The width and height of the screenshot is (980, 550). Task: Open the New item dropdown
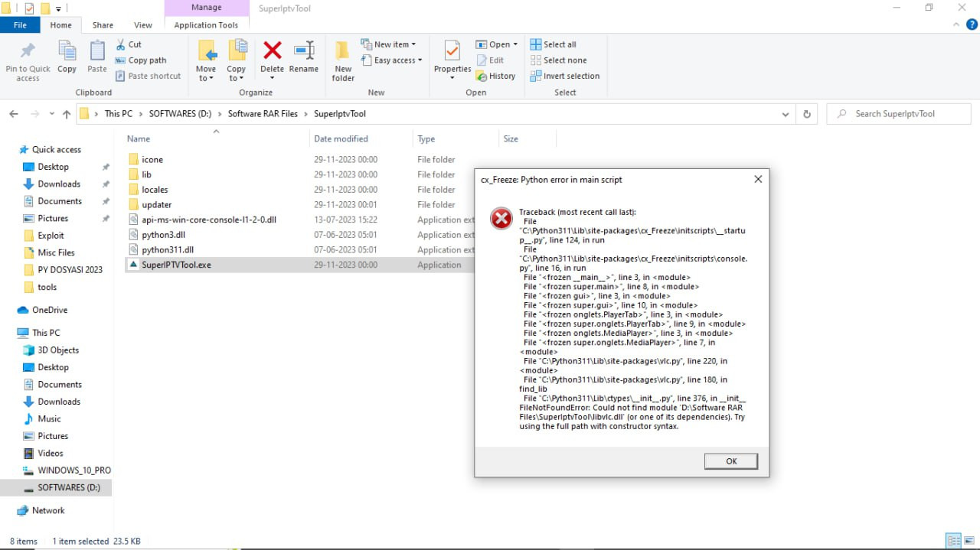tap(388, 44)
